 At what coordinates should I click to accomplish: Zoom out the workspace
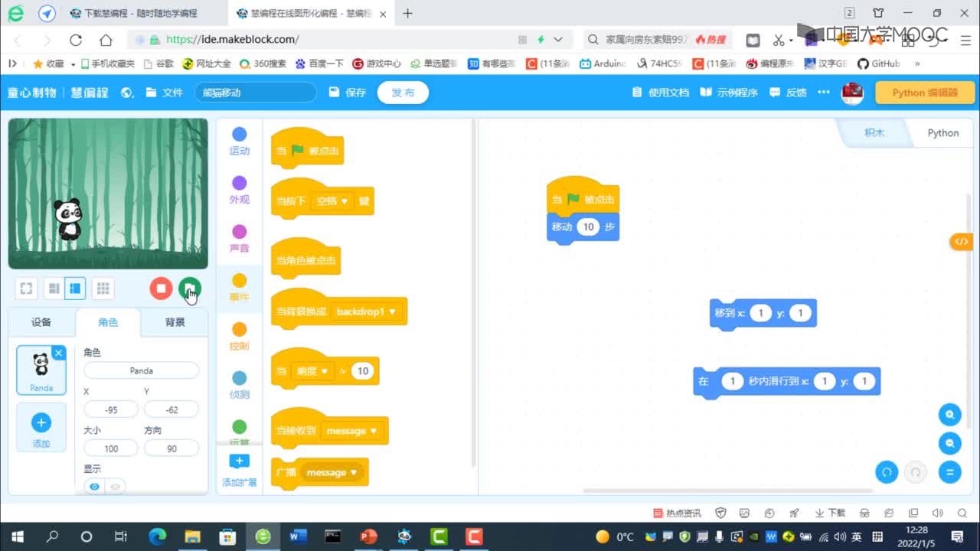[950, 443]
